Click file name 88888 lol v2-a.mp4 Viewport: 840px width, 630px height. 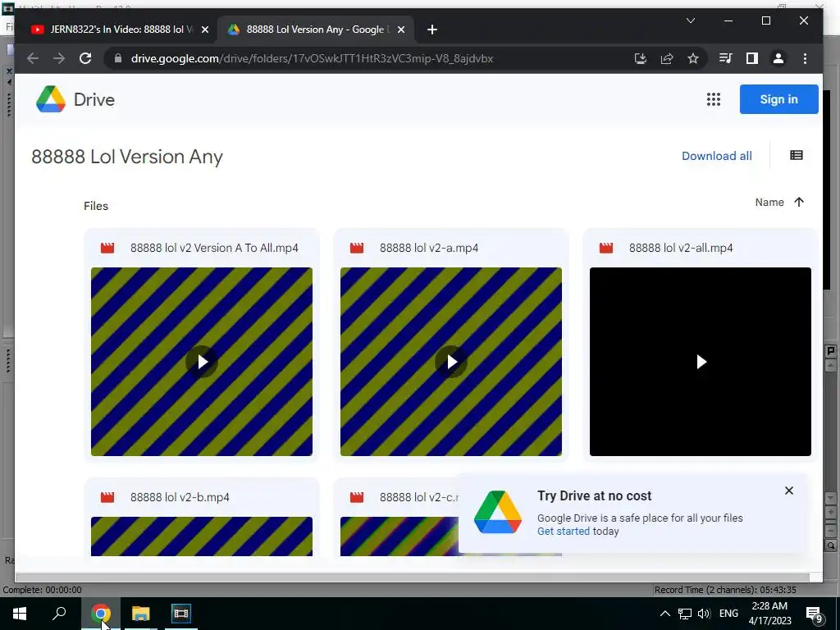(x=429, y=248)
